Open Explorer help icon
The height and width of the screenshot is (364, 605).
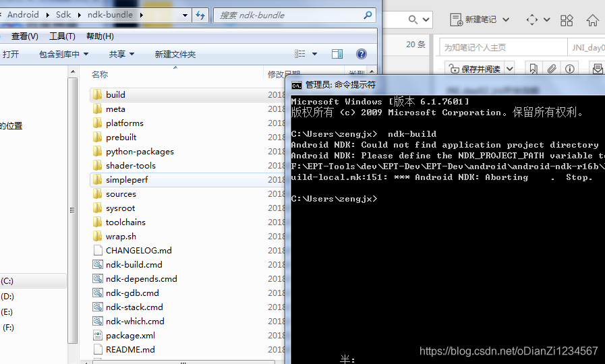(362, 54)
